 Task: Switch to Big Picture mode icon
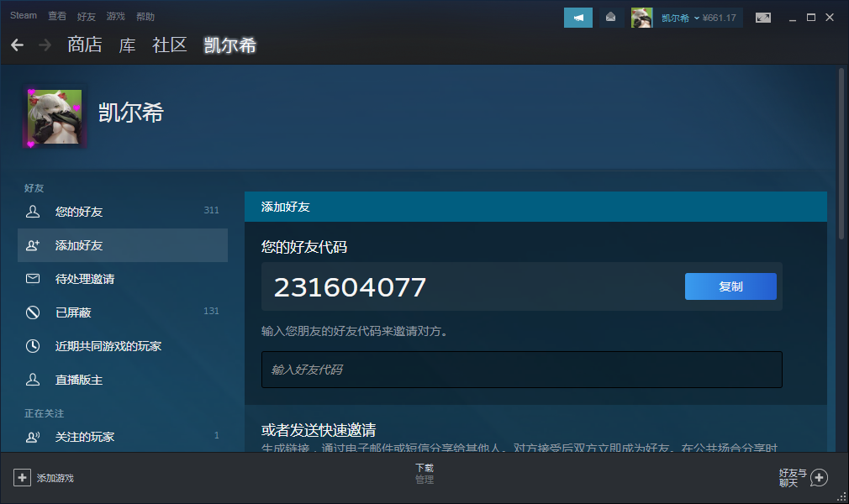763,18
